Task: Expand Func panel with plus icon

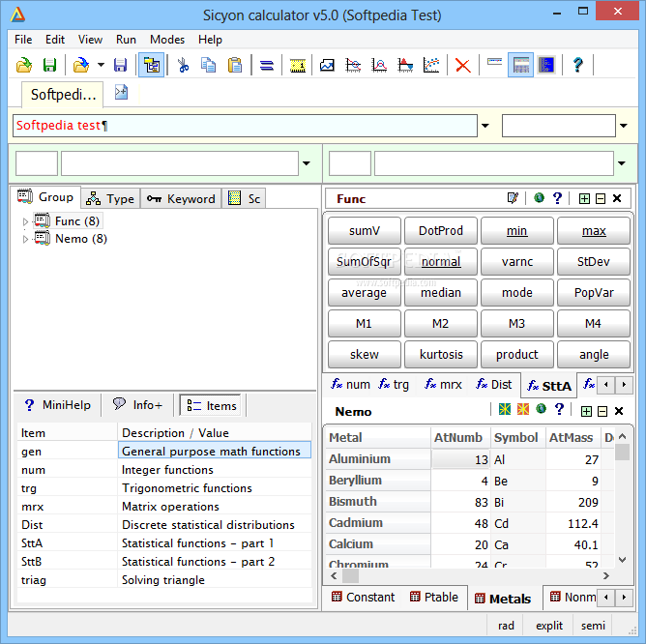Action: pyautogui.click(x=584, y=198)
